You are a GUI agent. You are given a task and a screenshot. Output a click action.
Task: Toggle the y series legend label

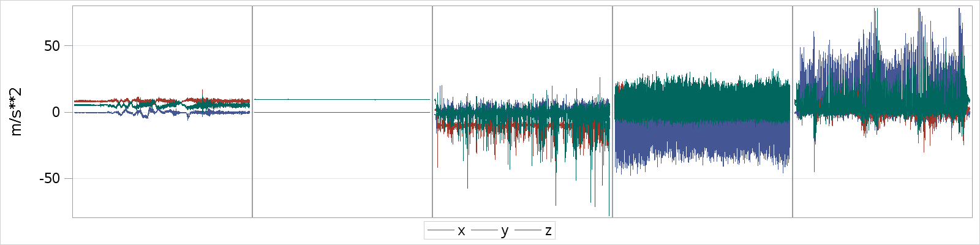(x=505, y=231)
